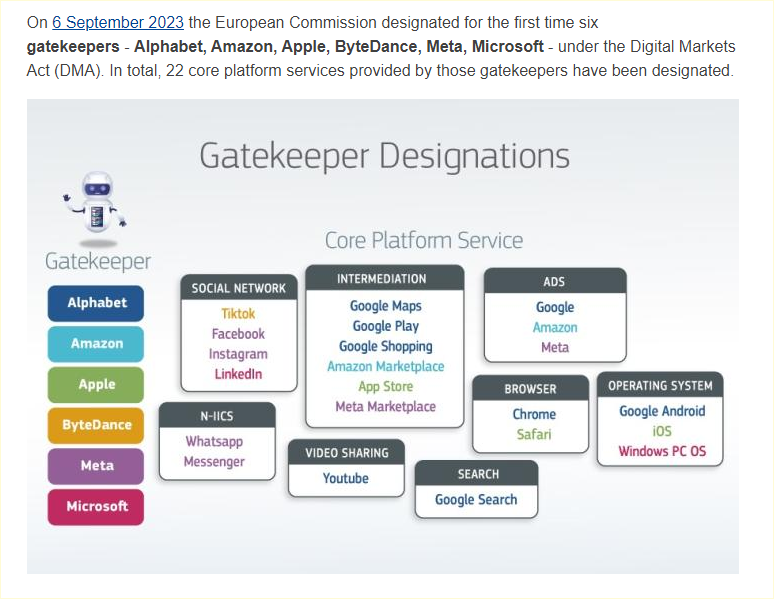Click the SEARCH card header
This screenshot has width=774, height=599.
[x=478, y=474]
